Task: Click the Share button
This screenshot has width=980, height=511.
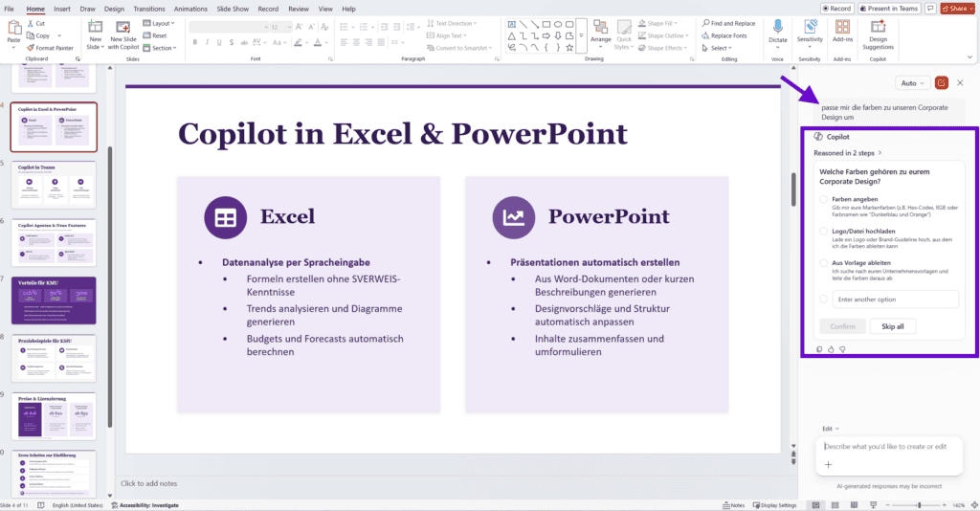Action: (957, 8)
